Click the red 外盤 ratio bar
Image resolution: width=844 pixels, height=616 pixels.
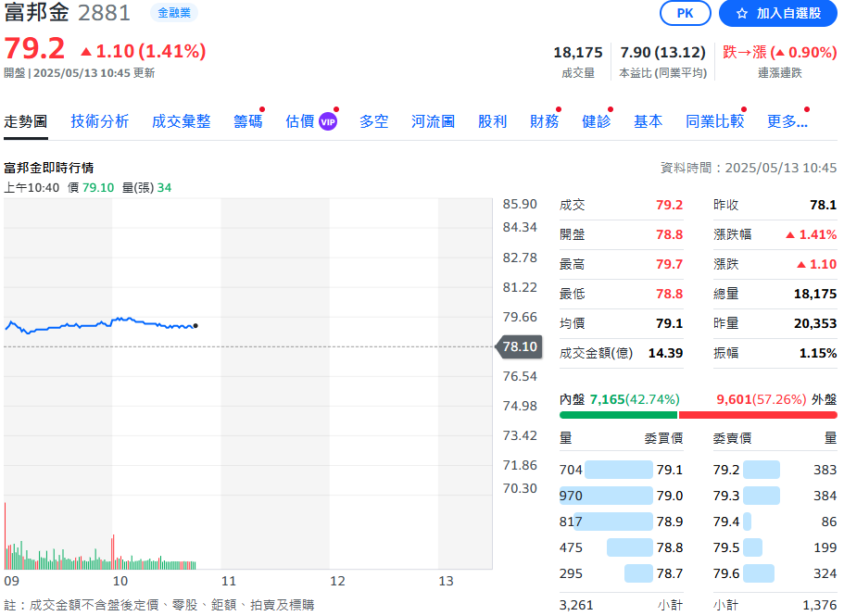[758, 415]
